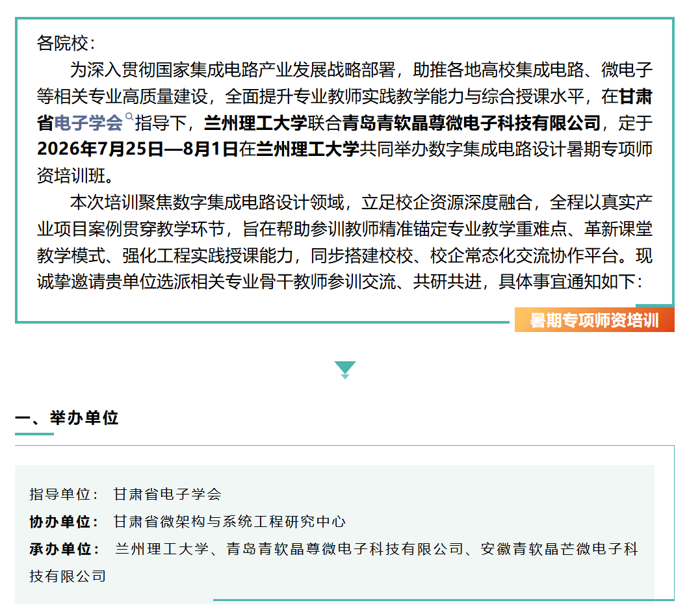This screenshot has height=616, width=687.
Task: Click the label 指导单位:
Action: coord(64,494)
